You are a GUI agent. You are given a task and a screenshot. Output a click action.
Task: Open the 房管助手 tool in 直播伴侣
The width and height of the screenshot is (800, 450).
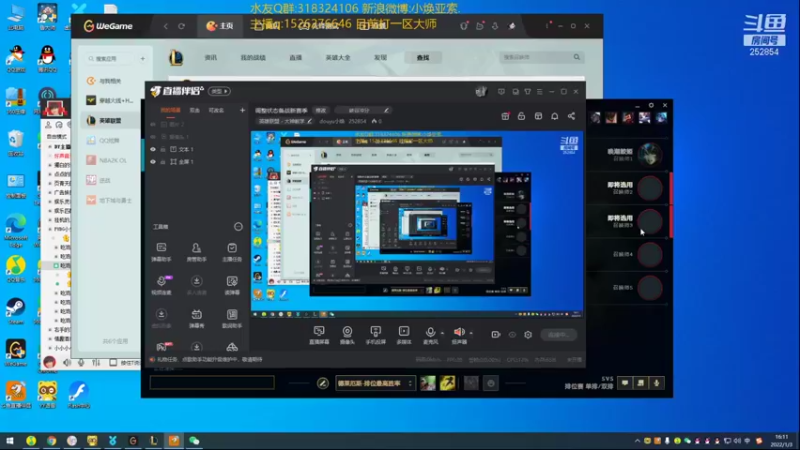pyautogui.click(x=196, y=252)
